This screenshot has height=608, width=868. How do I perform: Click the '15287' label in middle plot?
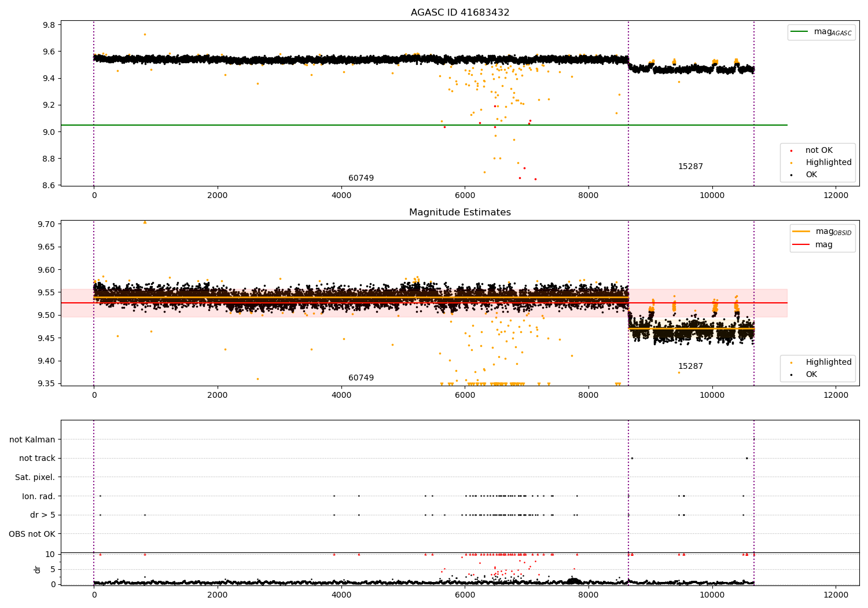pyautogui.click(x=690, y=367)
